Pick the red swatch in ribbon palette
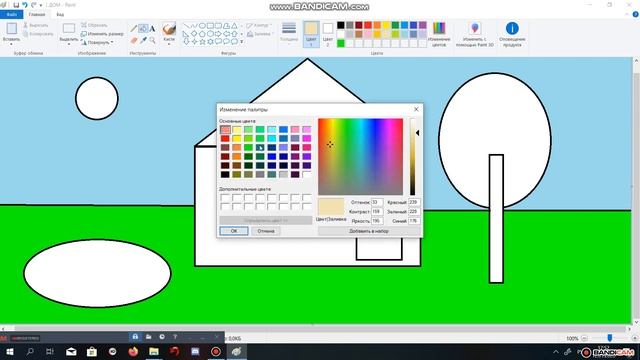 point(368,25)
